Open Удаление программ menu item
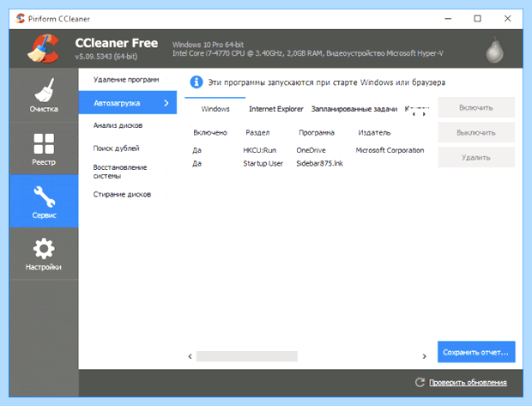 pos(128,80)
